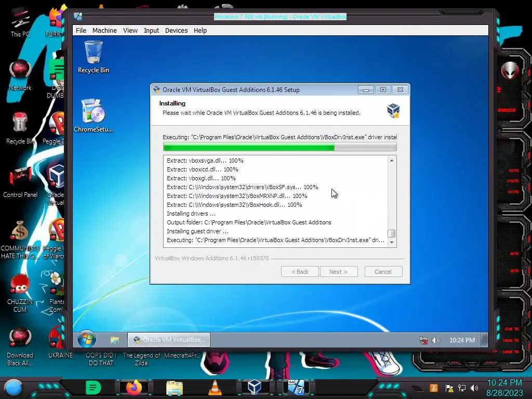
Task: Select the COMMUNISTS HATE THIS G... desktop icon
Action: pos(20,240)
